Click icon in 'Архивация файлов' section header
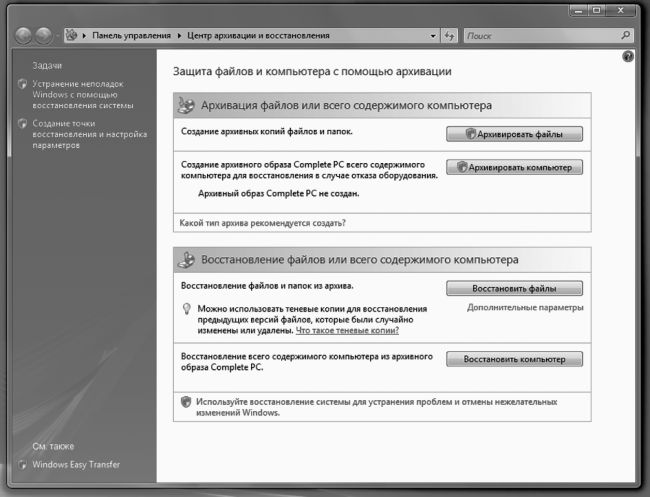650x497 pixels. tap(186, 105)
